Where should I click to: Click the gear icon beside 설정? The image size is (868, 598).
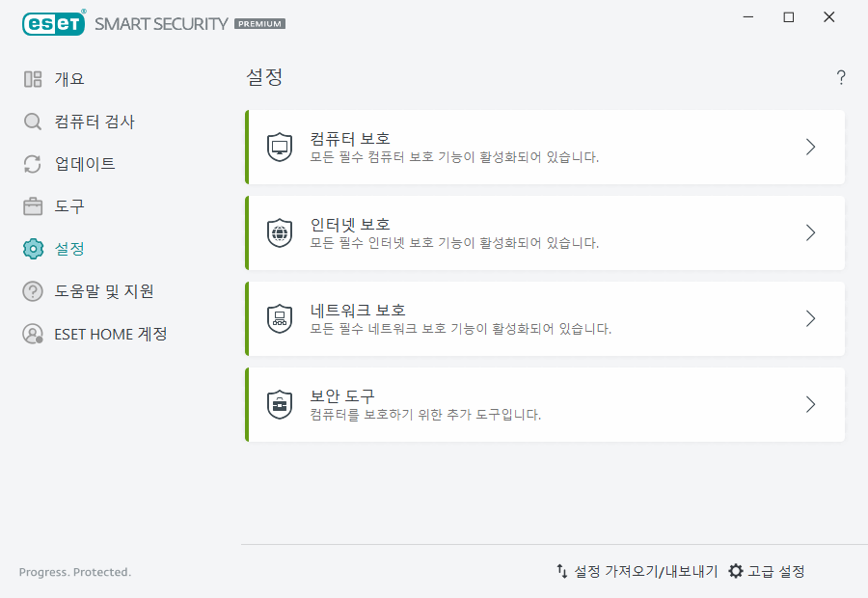(x=33, y=249)
